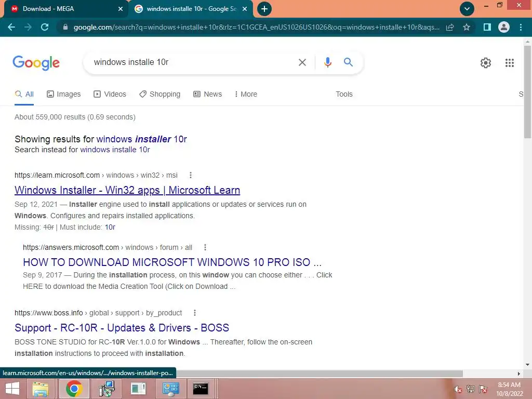Select the All results tab
Image resolution: width=532 pixels, height=399 pixels.
click(24, 94)
